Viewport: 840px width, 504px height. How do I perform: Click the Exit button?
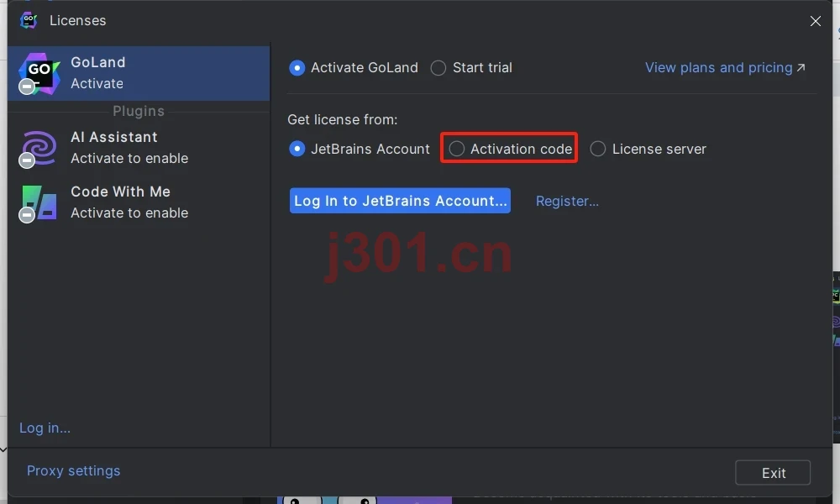tap(773, 473)
